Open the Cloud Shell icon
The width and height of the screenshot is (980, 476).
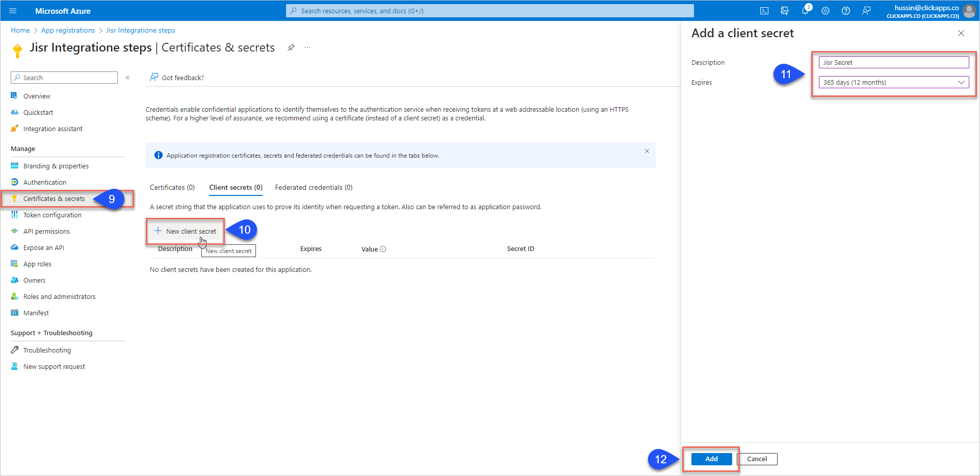(764, 11)
